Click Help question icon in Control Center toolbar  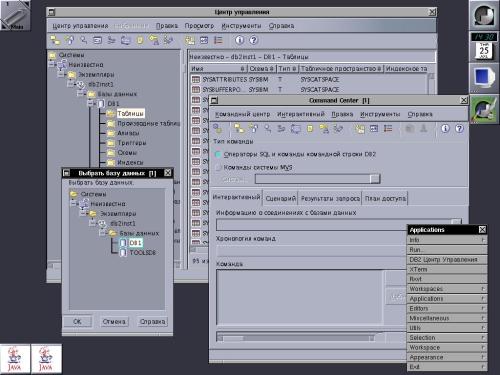tap(253, 40)
